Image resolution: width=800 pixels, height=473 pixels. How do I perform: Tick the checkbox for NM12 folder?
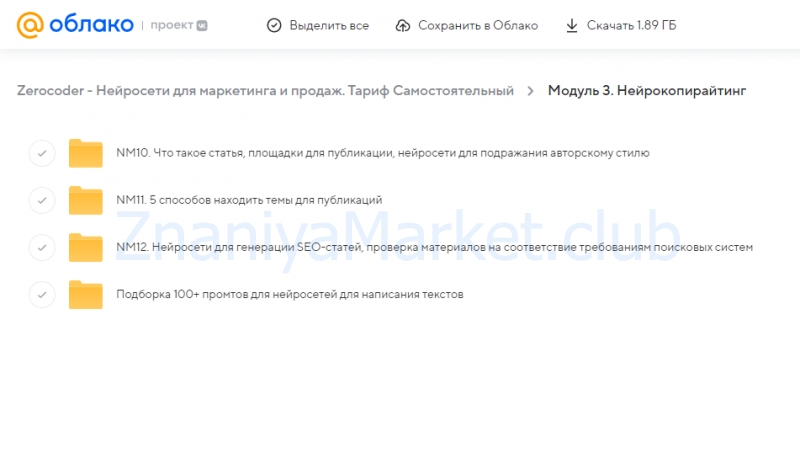click(x=42, y=247)
